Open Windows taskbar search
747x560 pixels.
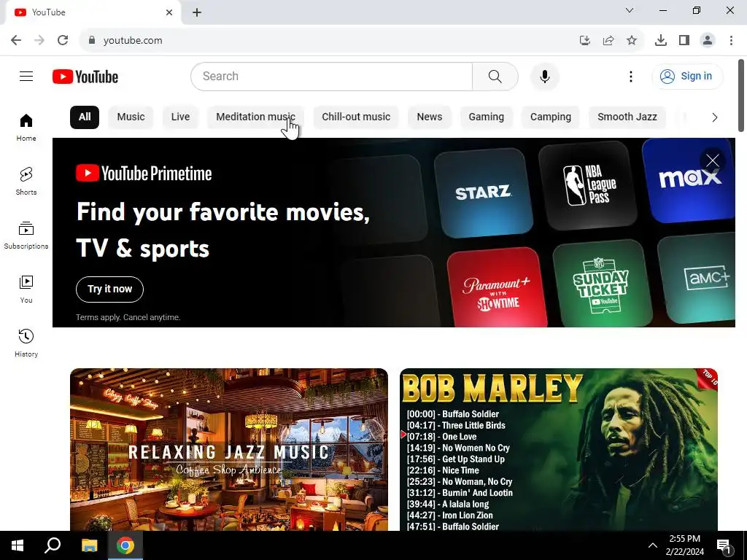click(x=53, y=545)
